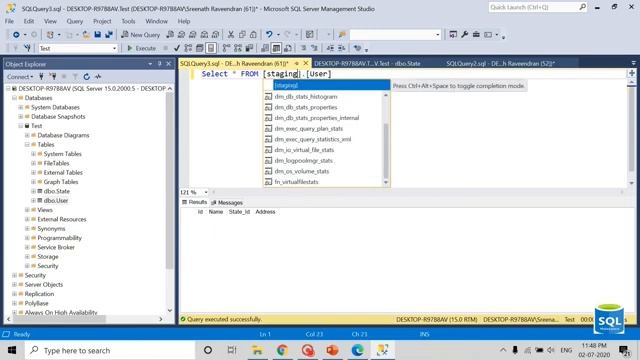Expand the System Databases folder
This screenshot has height=360, width=640.
pyautogui.click(x=21, y=107)
